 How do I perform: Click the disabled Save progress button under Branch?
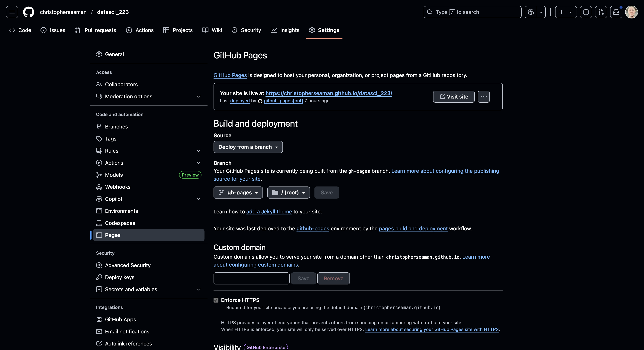coord(327,192)
